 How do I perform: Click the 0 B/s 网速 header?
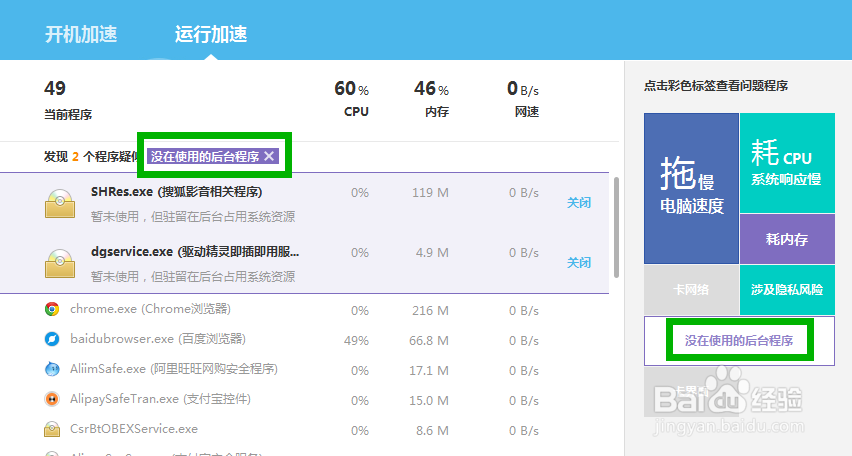(x=523, y=99)
